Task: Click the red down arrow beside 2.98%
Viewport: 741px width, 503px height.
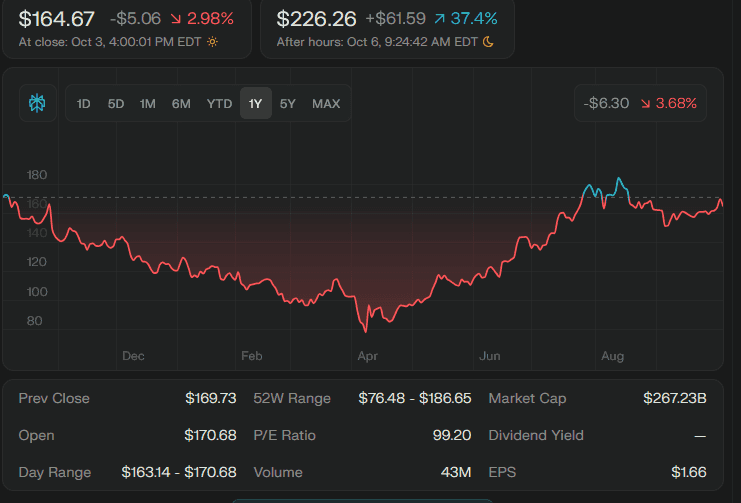Action: 175,19
